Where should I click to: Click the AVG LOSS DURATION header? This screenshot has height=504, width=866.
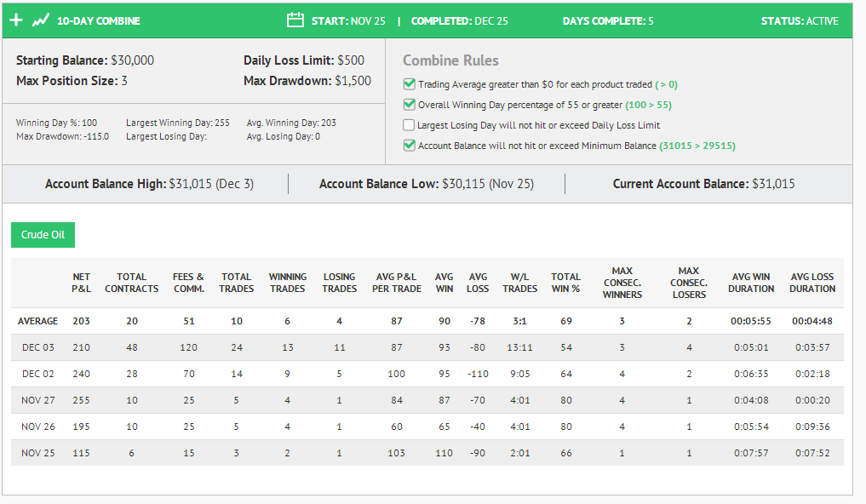point(812,283)
